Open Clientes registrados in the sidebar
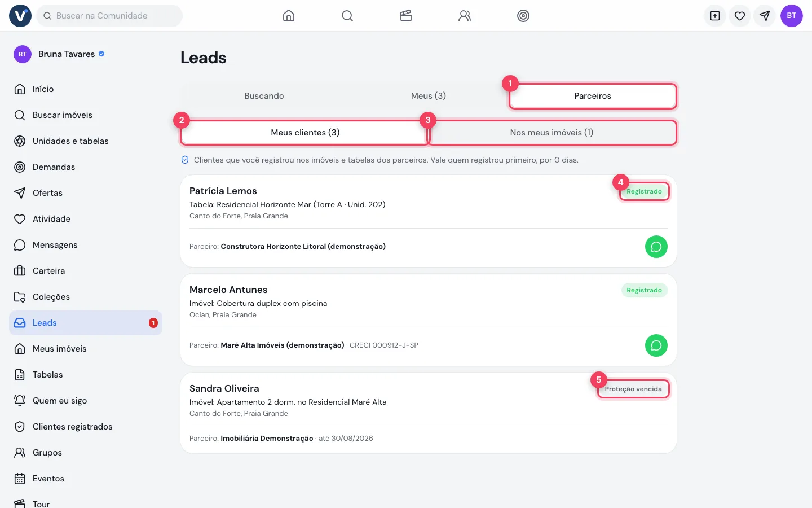Viewport: 812px width, 508px height. point(86,427)
